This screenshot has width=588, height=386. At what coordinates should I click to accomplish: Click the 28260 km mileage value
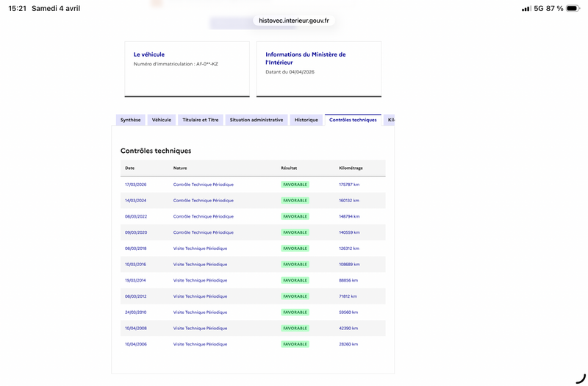tap(348, 344)
